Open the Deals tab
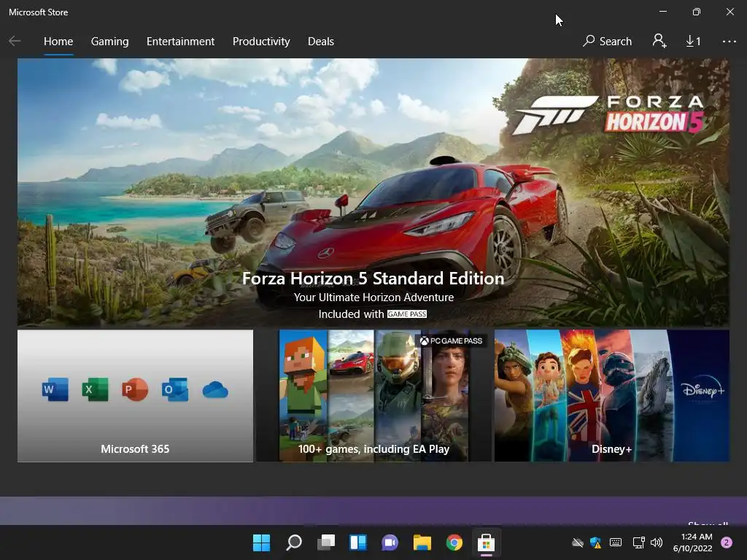Image resolution: width=747 pixels, height=560 pixels. (321, 42)
